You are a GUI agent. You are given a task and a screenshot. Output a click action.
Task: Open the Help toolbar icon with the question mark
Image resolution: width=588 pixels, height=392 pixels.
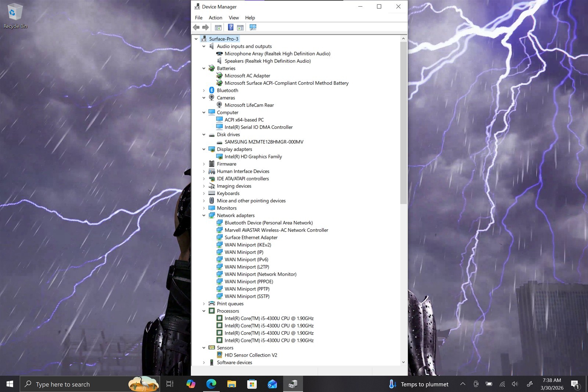tap(230, 27)
